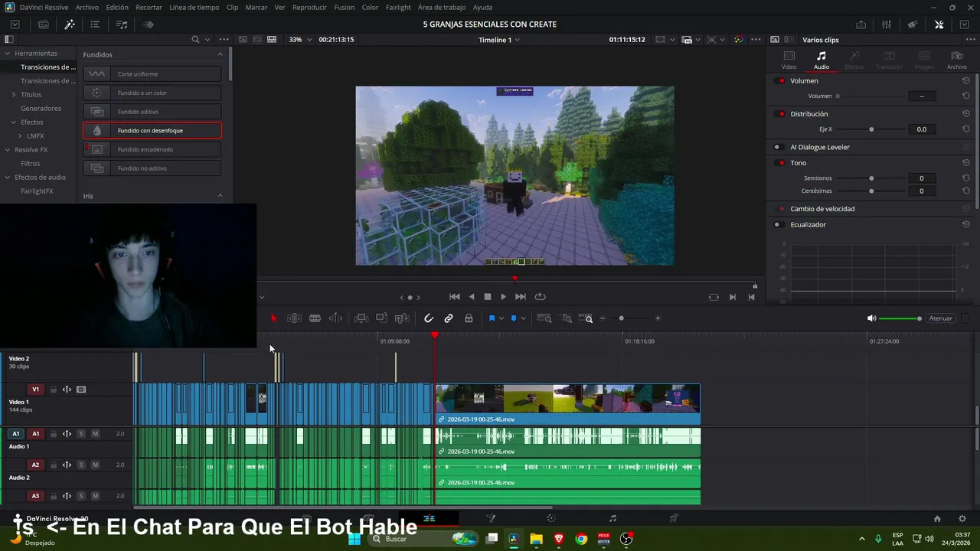
Task: Open the Effects library wand icon
Action: [70, 24]
